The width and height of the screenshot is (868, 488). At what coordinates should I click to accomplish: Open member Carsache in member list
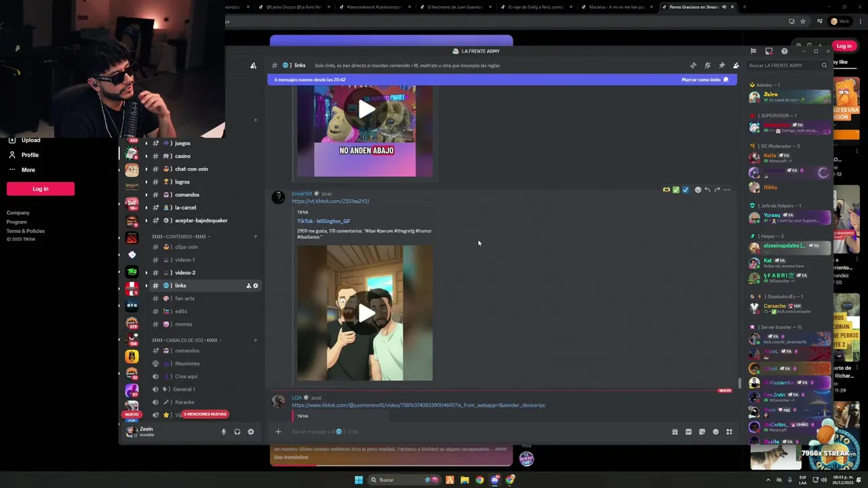(790, 308)
